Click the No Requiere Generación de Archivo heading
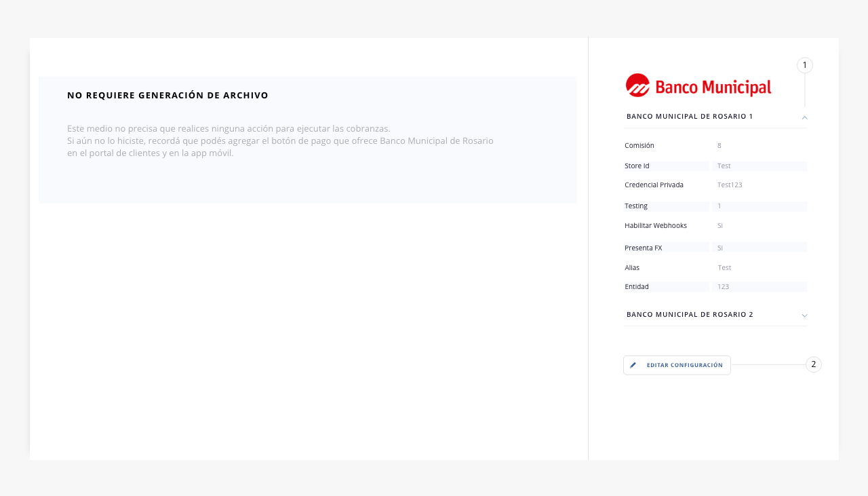Viewport: 868px width, 496px height. [x=167, y=96]
